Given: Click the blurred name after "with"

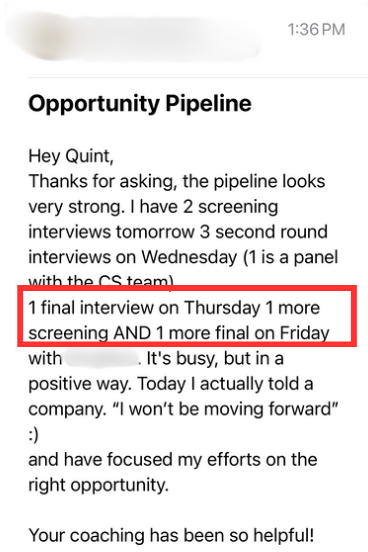Looking at the screenshot, I should (102, 358).
